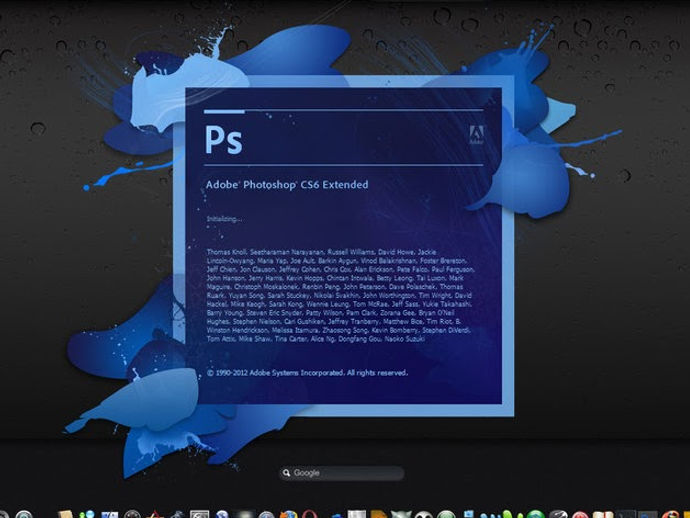Click the credits line starting "Thomas Knoll"
690x518 pixels.
322,252
